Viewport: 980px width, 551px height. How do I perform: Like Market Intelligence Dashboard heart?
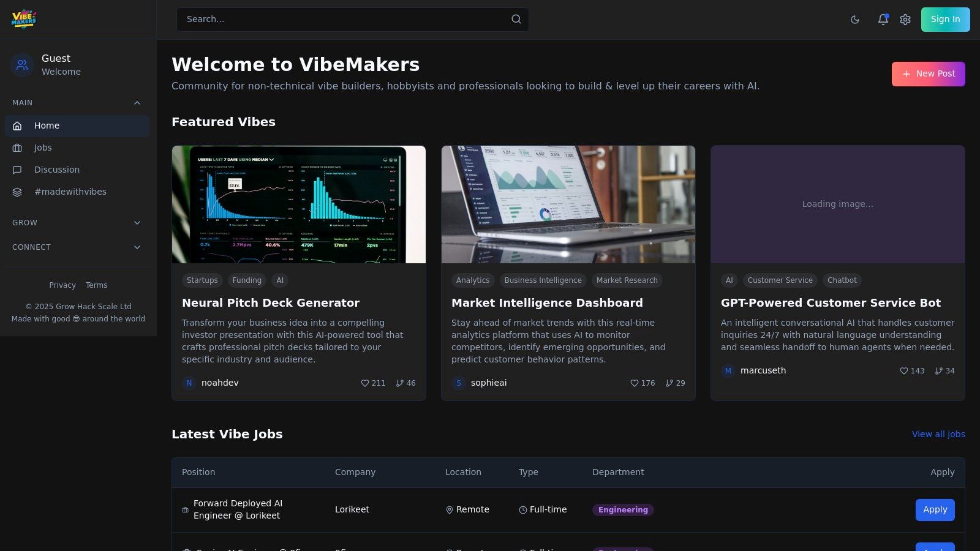point(635,383)
